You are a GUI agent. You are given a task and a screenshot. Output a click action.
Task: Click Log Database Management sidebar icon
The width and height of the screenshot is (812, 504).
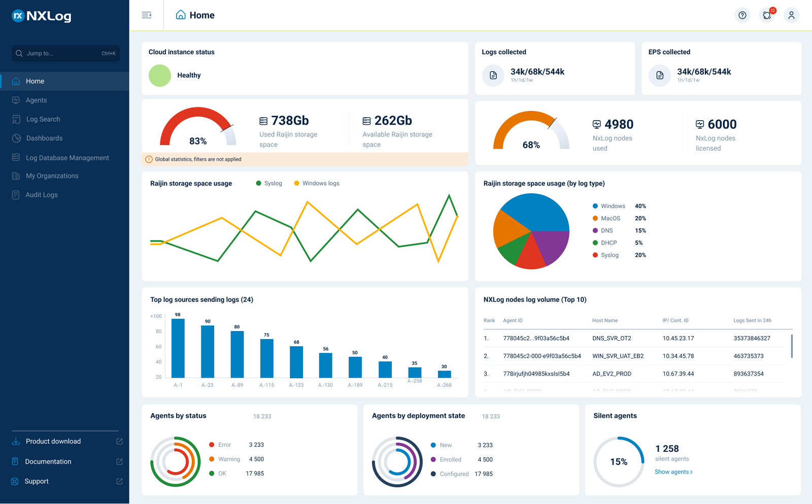coord(16,158)
